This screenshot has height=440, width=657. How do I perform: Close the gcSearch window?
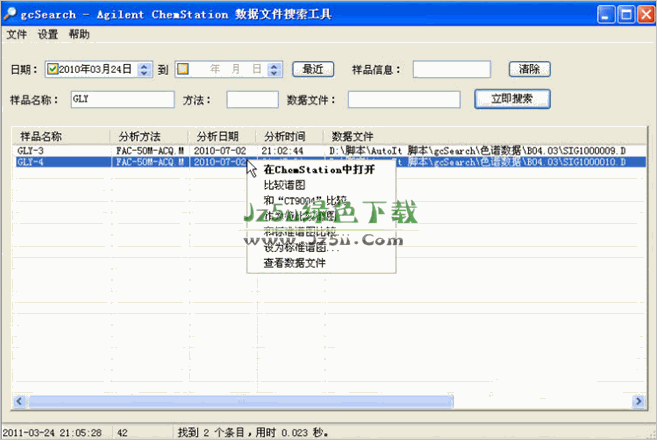(x=646, y=15)
